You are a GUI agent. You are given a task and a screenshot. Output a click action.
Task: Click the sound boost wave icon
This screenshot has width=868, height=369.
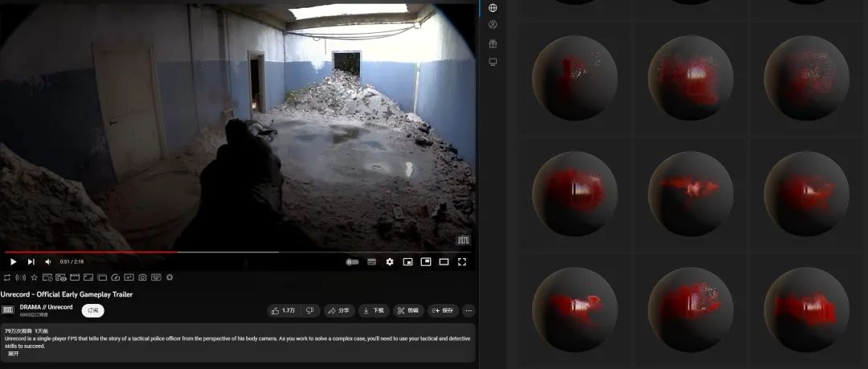coord(20,277)
